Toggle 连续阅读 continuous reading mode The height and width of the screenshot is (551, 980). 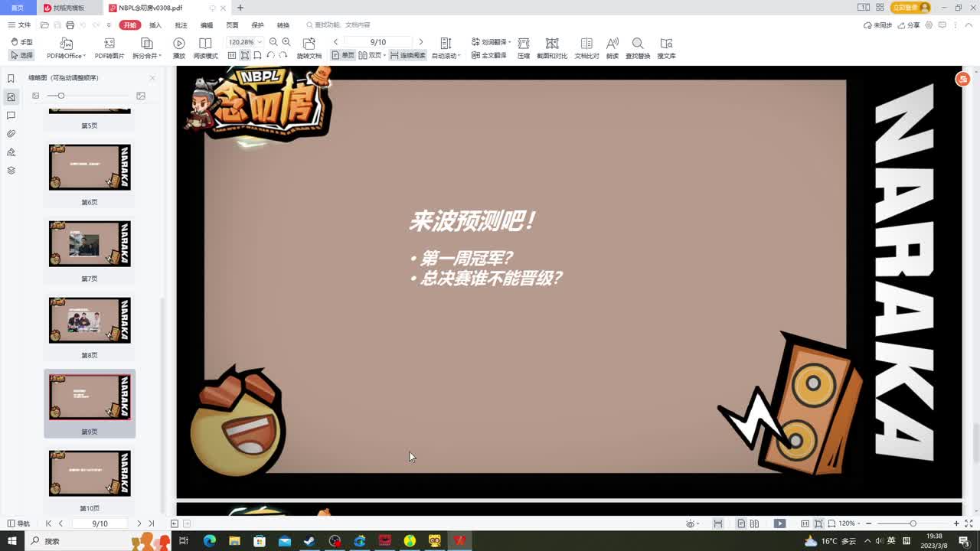(409, 54)
